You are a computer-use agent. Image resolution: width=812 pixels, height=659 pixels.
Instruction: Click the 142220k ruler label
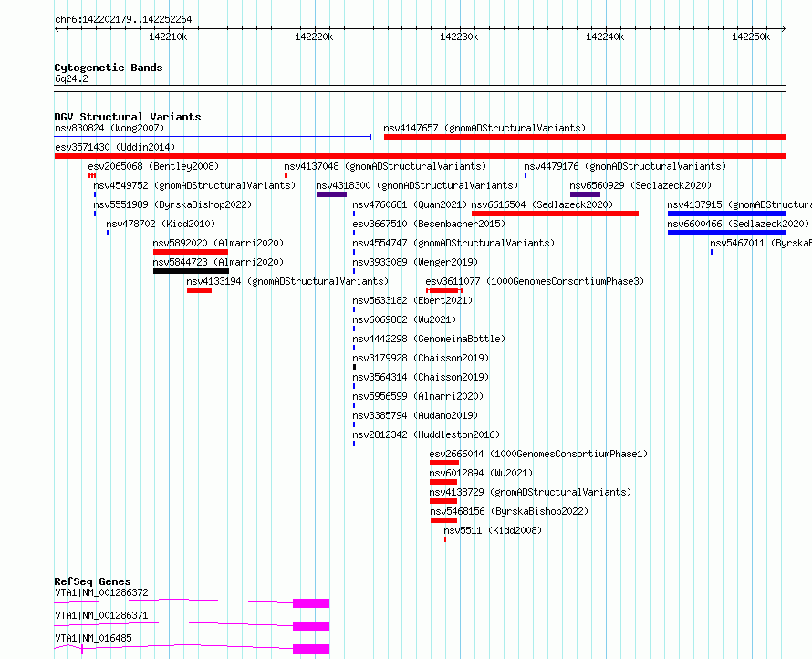click(x=314, y=37)
